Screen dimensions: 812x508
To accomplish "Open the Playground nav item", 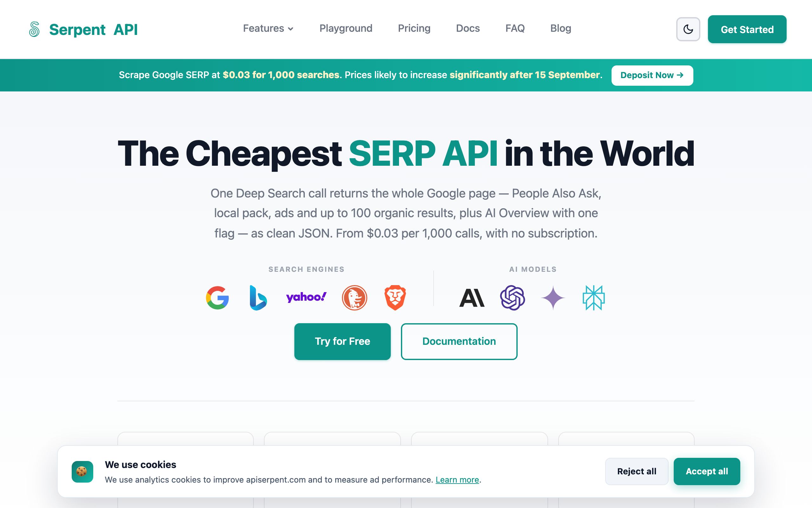I will click(x=346, y=29).
